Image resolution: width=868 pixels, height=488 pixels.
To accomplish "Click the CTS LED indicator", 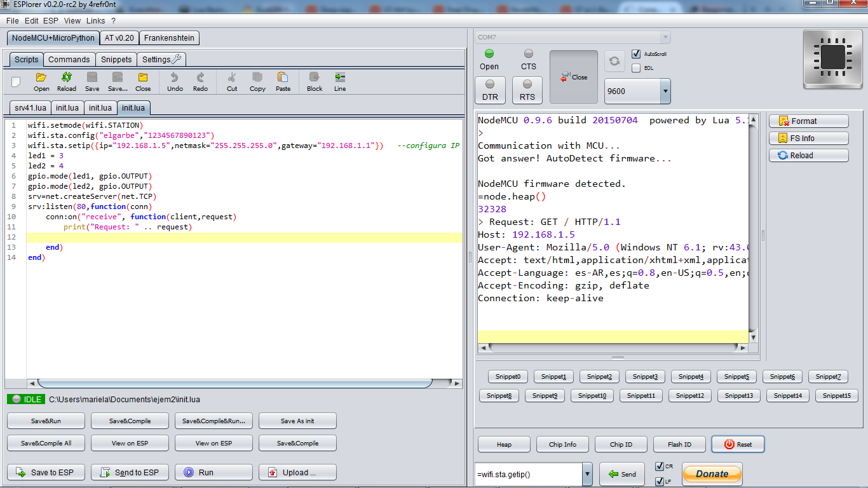I will point(529,54).
